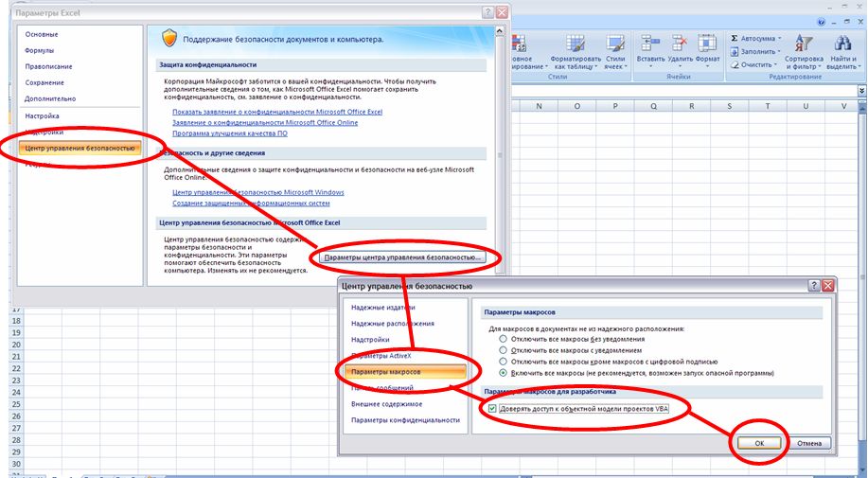Click the security shield icon

(x=169, y=38)
